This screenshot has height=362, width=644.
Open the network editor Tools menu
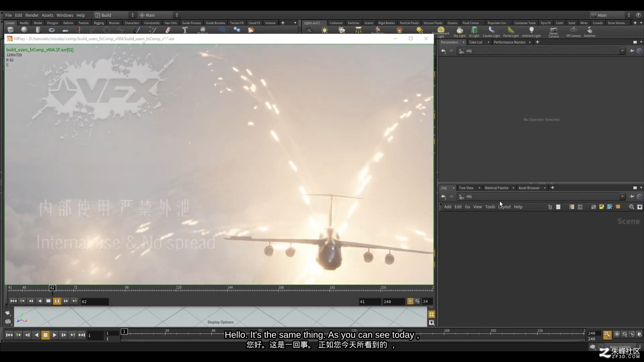click(490, 207)
